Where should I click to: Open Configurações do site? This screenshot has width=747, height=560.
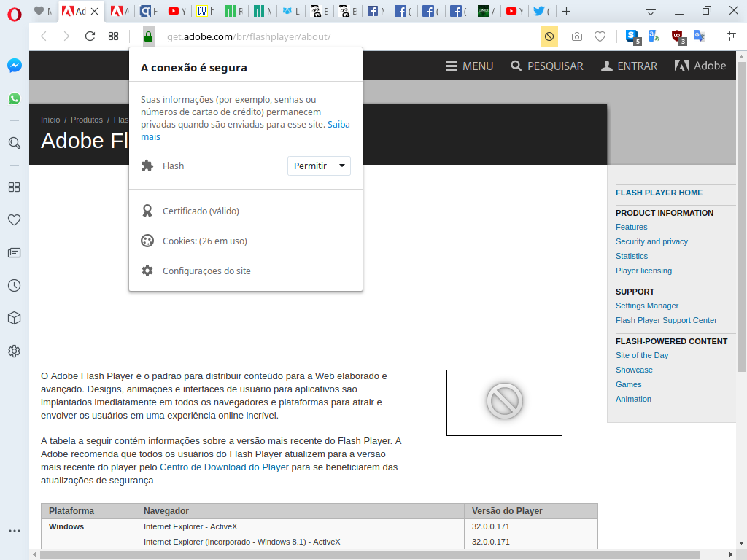[x=206, y=271]
